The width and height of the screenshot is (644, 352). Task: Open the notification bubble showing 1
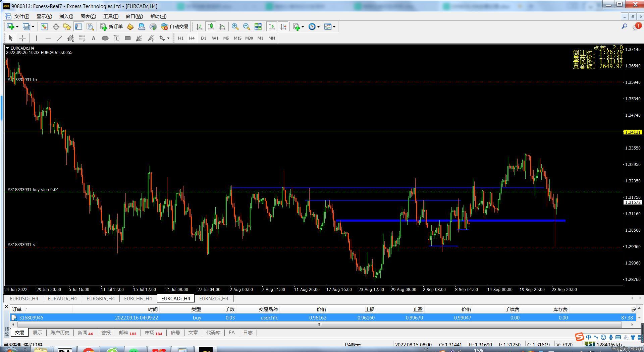(x=637, y=26)
